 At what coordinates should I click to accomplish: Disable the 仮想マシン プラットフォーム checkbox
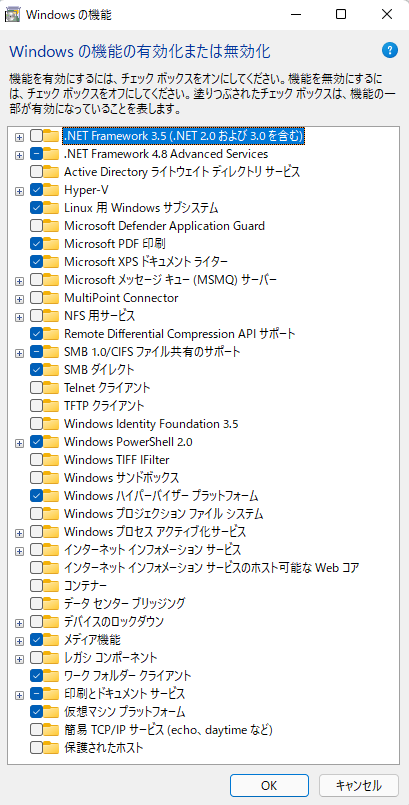tap(36, 712)
